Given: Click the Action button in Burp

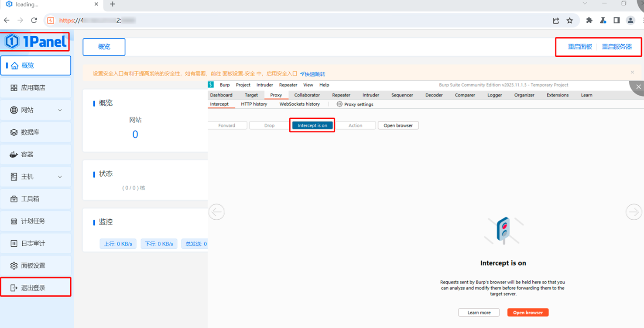Looking at the screenshot, I should point(355,125).
